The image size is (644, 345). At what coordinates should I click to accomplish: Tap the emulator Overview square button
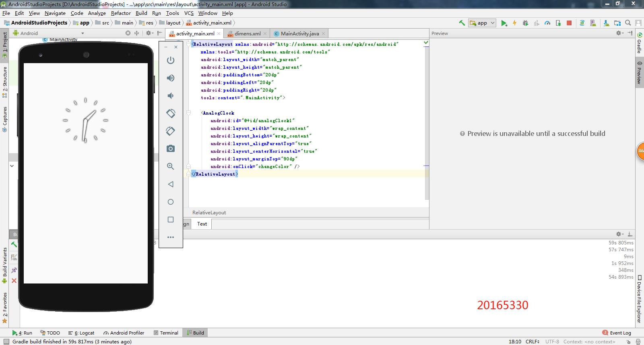(171, 220)
